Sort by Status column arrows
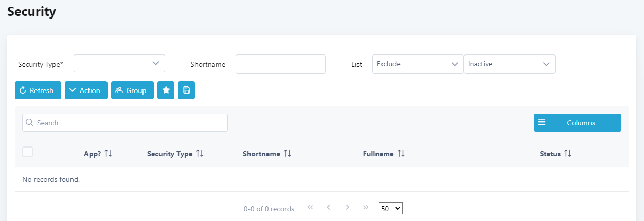The width and height of the screenshot is (644, 221). tap(568, 154)
